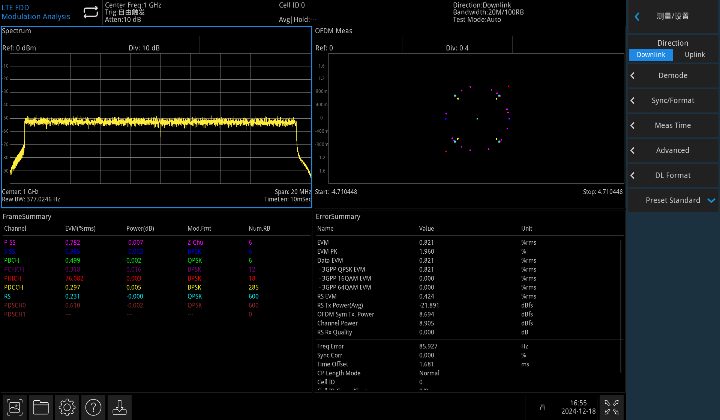Click the download/save icon in bottom bar
Image resolution: width=720 pixels, height=420 pixels.
click(119, 407)
